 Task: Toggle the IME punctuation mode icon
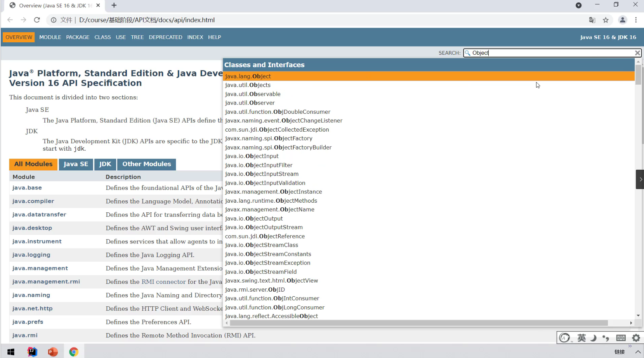606,338
